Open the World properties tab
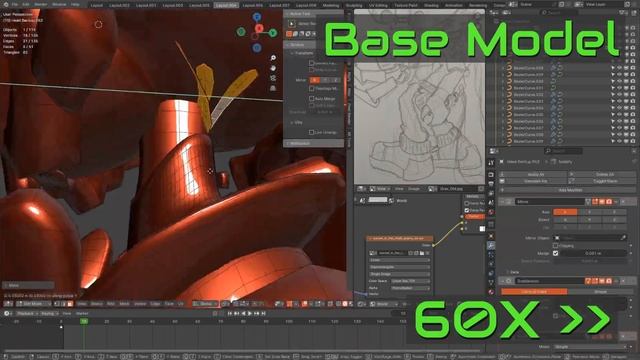Viewport: 640px width, 360px height. (x=491, y=212)
